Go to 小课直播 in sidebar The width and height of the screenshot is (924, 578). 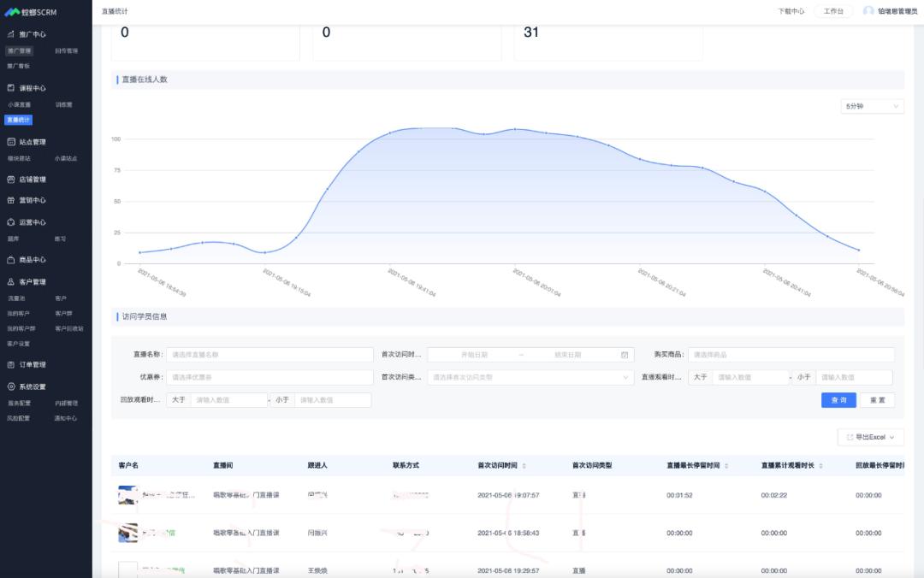click(19, 104)
